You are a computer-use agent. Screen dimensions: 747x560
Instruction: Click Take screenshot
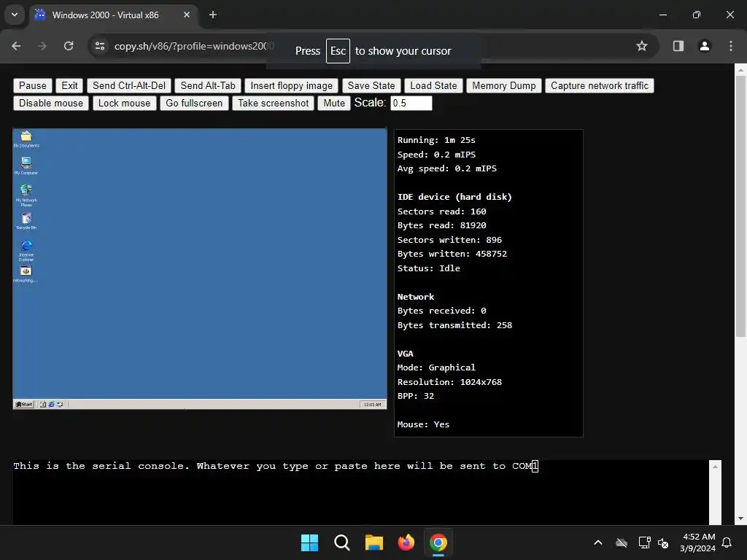click(274, 104)
